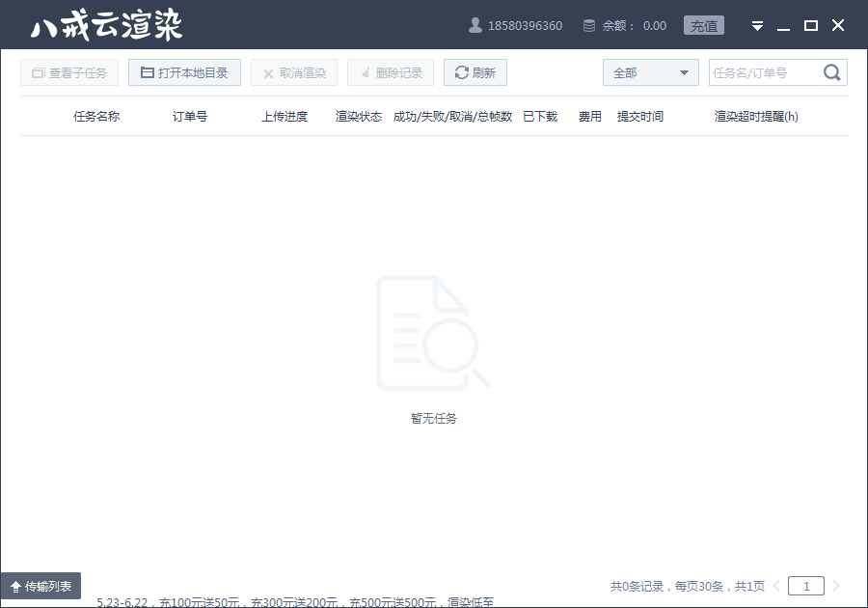Screen dimensions: 868x608
Task: Click the 充值 recharge button
Action: [703, 25]
